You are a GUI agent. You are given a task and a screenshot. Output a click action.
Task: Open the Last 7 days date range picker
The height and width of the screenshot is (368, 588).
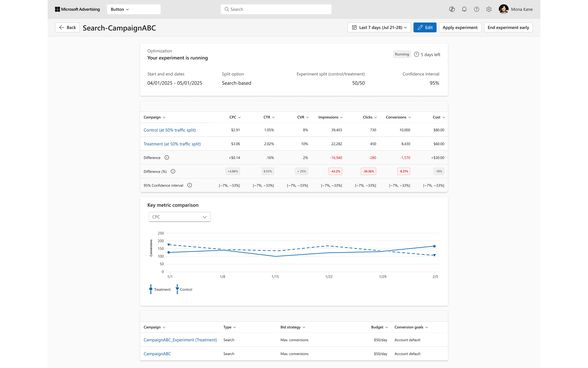[x=379, y=28]
